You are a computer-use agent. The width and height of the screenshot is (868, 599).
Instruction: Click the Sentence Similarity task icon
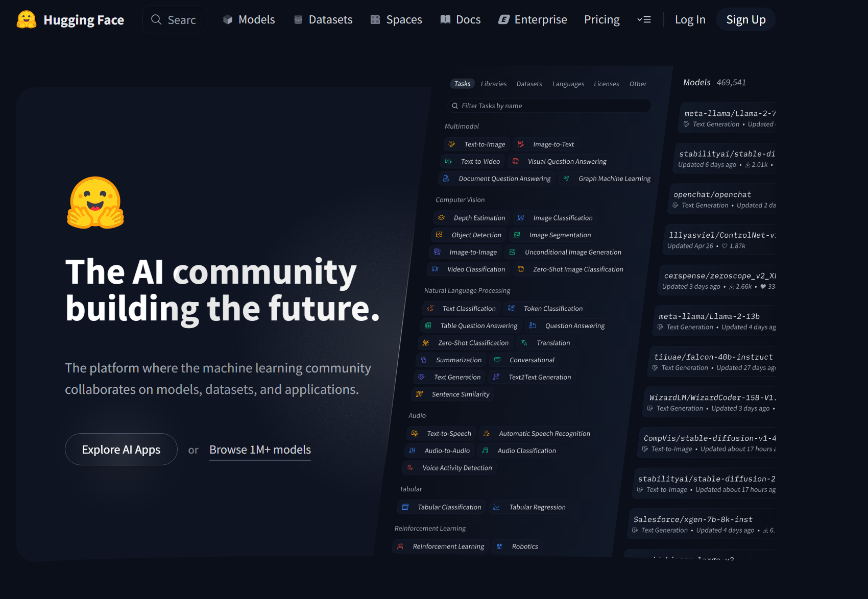click(419, 394)
